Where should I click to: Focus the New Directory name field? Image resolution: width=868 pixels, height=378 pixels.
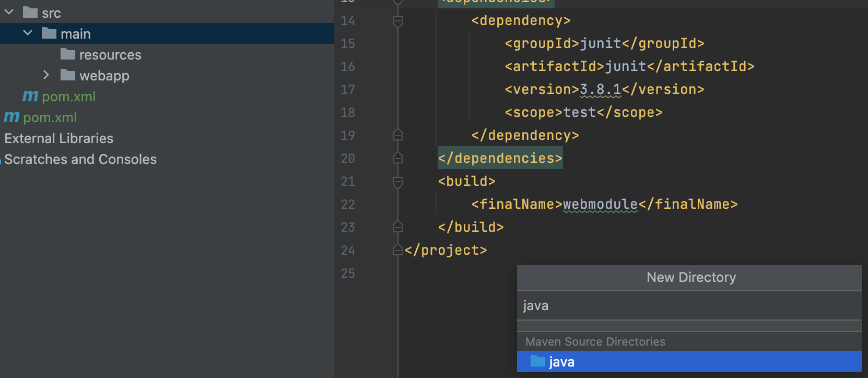pyautogui.click(x=688, y=305)
